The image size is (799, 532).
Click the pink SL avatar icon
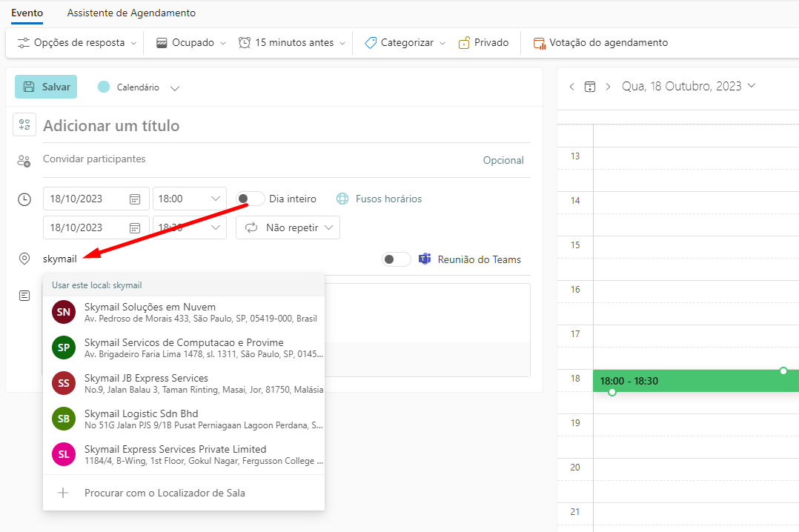tap(64, 454)
